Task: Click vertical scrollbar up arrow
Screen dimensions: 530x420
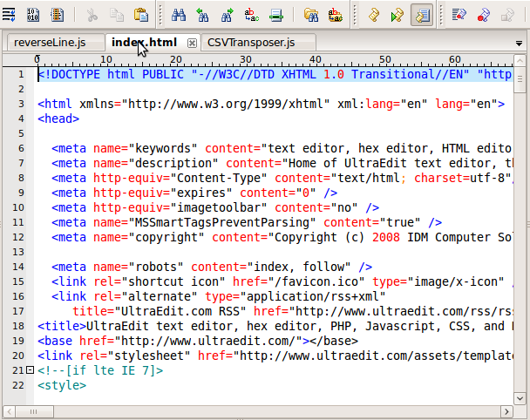Action: click(520, 60)
